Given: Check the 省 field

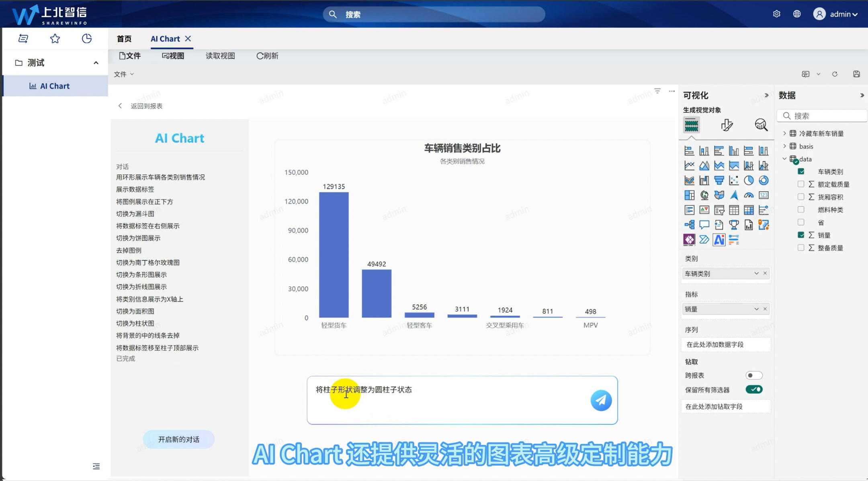Looking at the screenshot, I should [801, 222].
